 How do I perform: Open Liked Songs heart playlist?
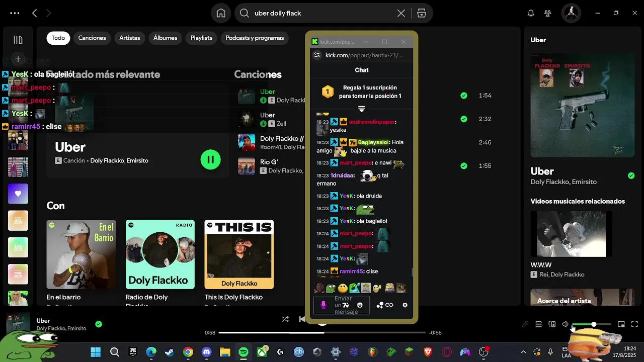point(18,194)
